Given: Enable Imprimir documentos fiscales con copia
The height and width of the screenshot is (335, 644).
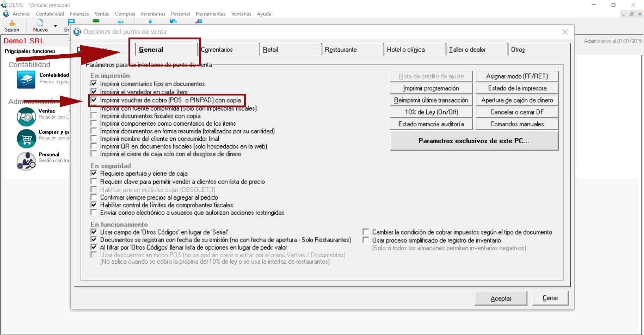Looking at the screenshot, I should (94, 116).
